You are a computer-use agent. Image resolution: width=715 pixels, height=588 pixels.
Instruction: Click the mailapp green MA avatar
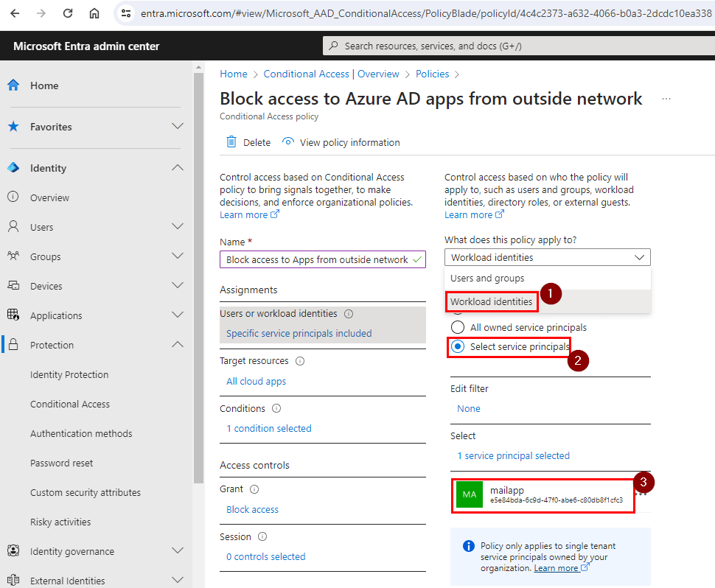tap(470, 494)
